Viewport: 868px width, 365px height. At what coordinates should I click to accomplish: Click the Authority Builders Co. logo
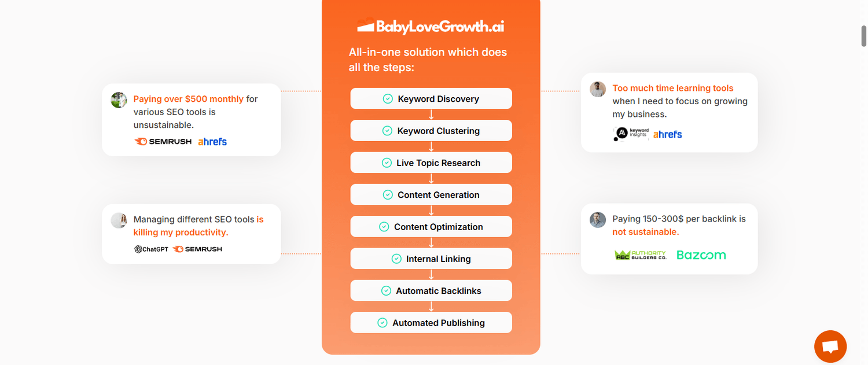coord(640,255)
